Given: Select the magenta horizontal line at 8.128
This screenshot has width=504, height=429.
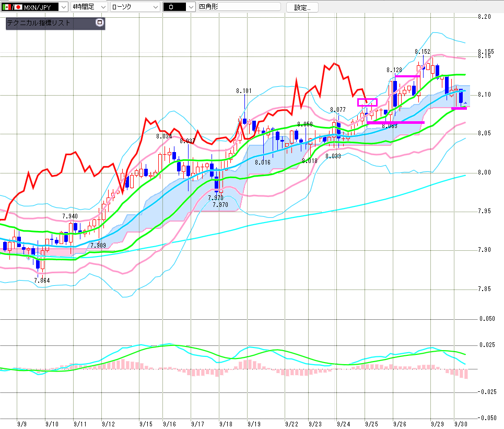Looking at the screenshot, I should click(x=407, y=76).
